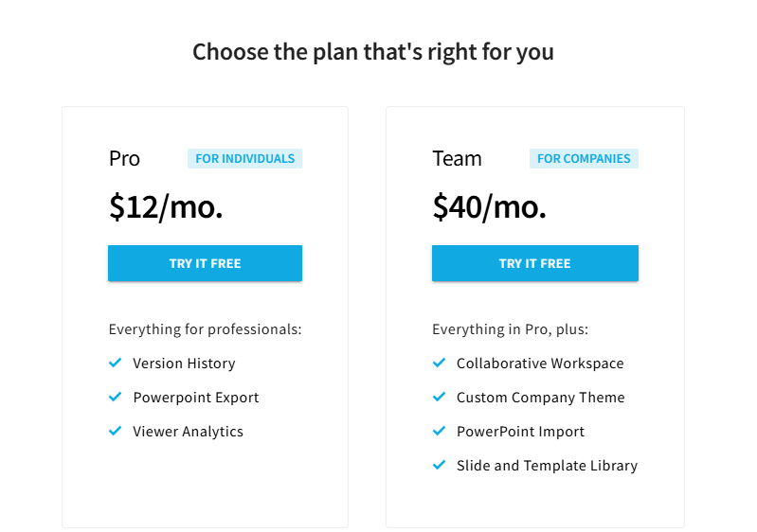Click the checkmark next to Powerpoint Export
This screenshot has width=757, height=532.
(116, 397)
